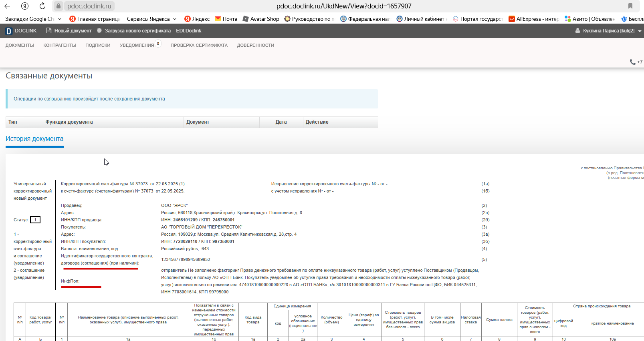This screenshot has width=644, height=341.
Task: Click the Количество (объем) table header
Action: (331, 320)
